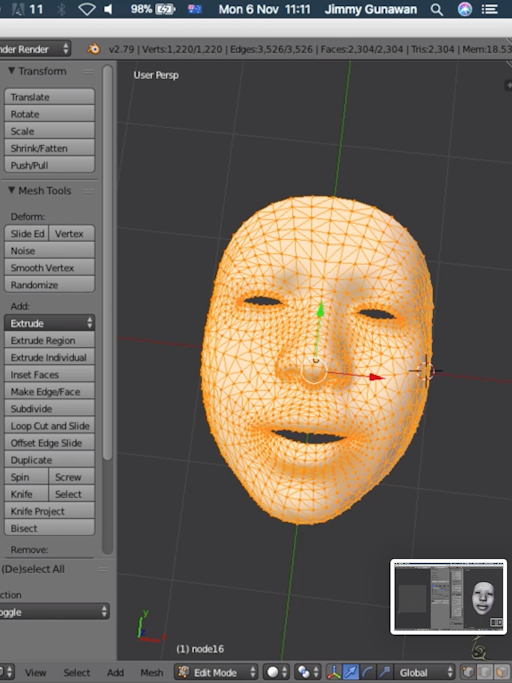Open the pivot point selector
Image resolution: width=512 pixels, height=683 pixels.
pyautogui.click(x=308, y=672)
